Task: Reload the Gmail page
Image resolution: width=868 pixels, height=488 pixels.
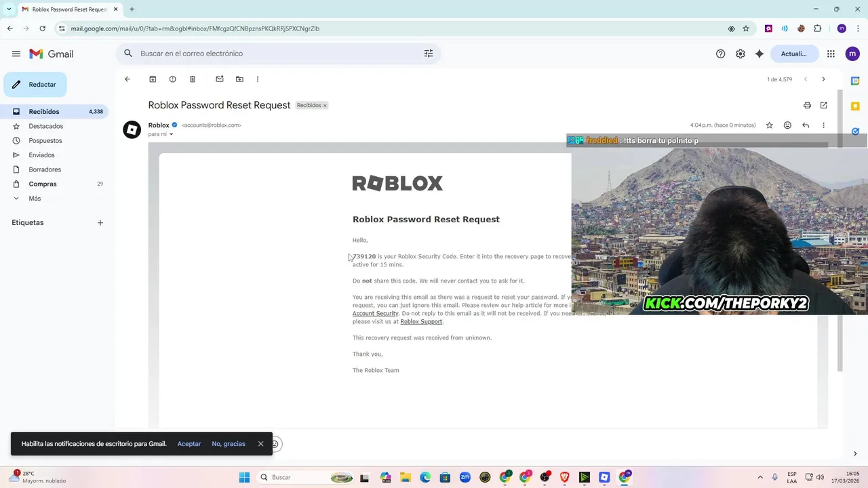Action: (42, 28)
